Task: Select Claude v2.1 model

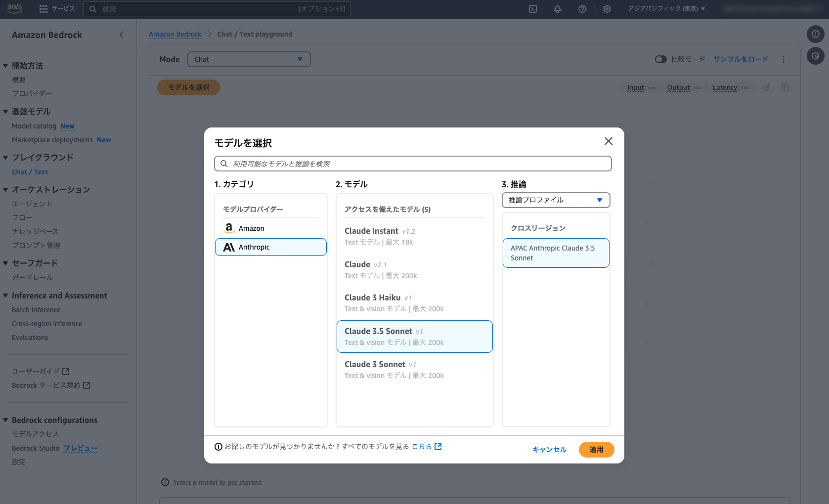Action: coord(415,270)
